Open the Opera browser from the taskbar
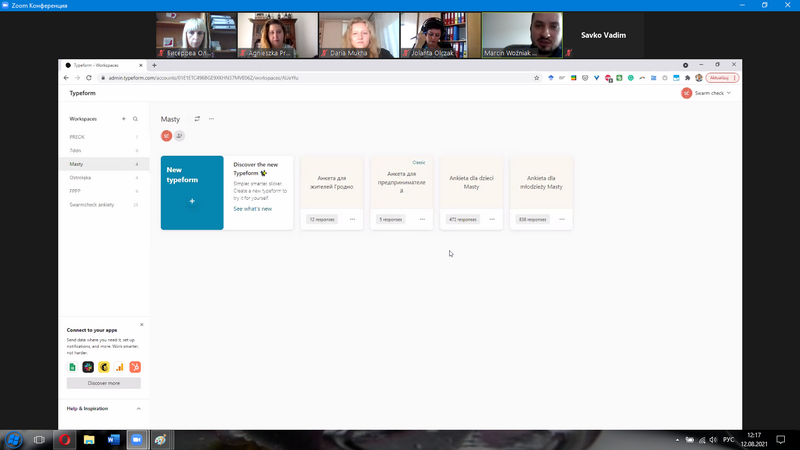The width and height of the screenshot is (800, 450). point(65,440)
